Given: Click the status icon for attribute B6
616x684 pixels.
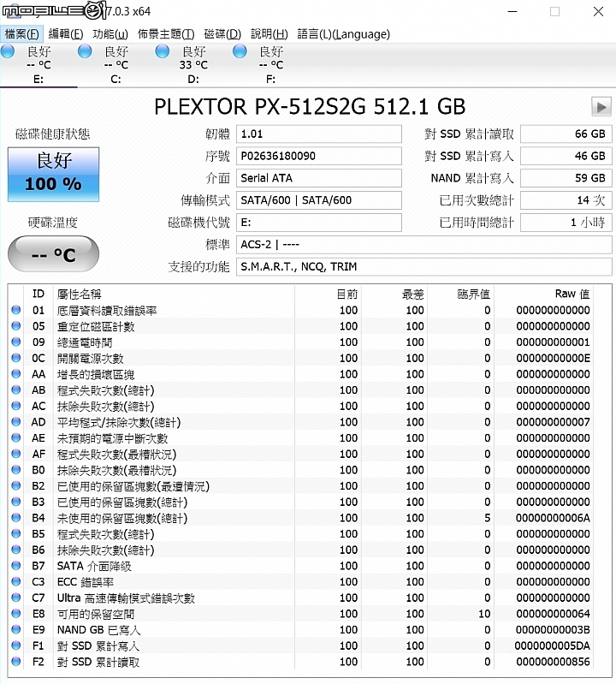Looking at the screenshot, I should pos(16,550).
